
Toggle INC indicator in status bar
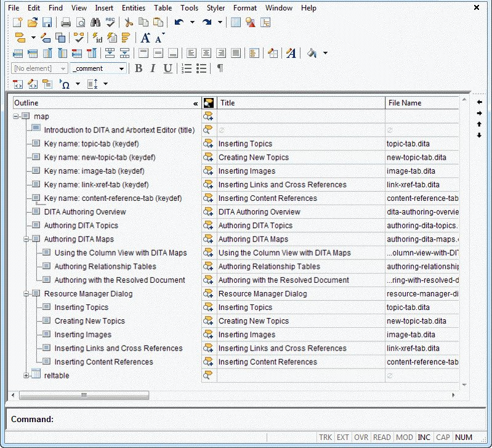pyautogui.click(x=424, y=438)
